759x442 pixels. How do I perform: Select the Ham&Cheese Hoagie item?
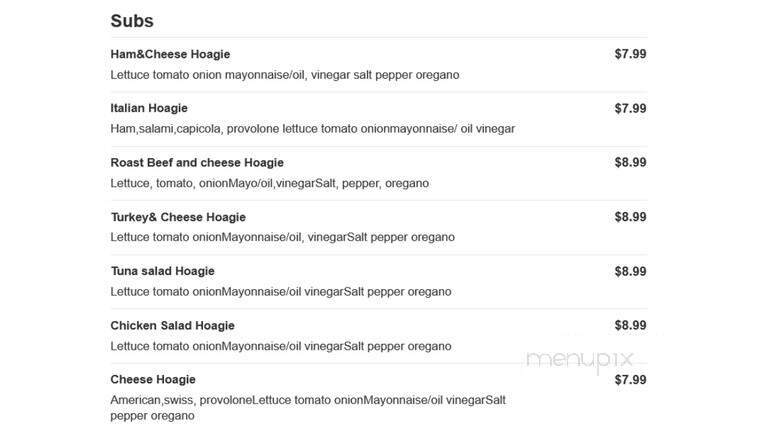click(x=170, y=54)
